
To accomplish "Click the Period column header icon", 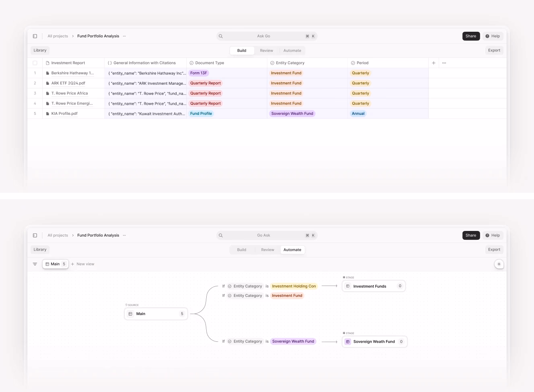I will tap(353, 63).
